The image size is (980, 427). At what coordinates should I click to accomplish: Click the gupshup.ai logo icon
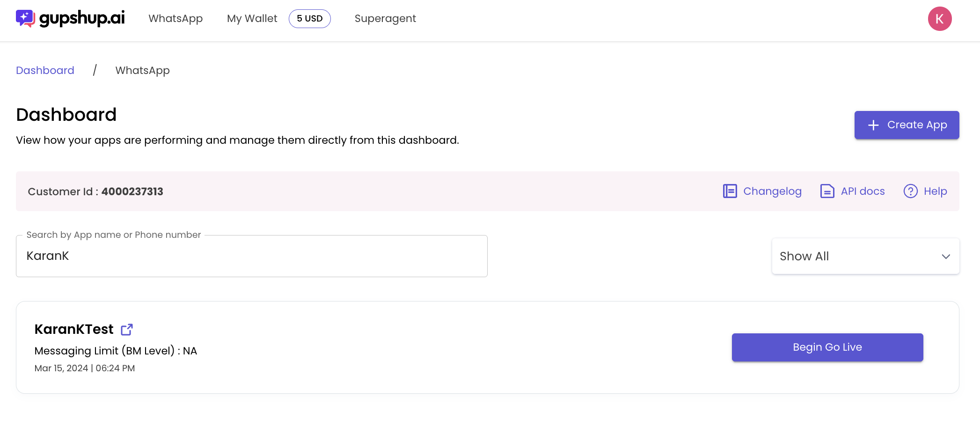point(26,18)
